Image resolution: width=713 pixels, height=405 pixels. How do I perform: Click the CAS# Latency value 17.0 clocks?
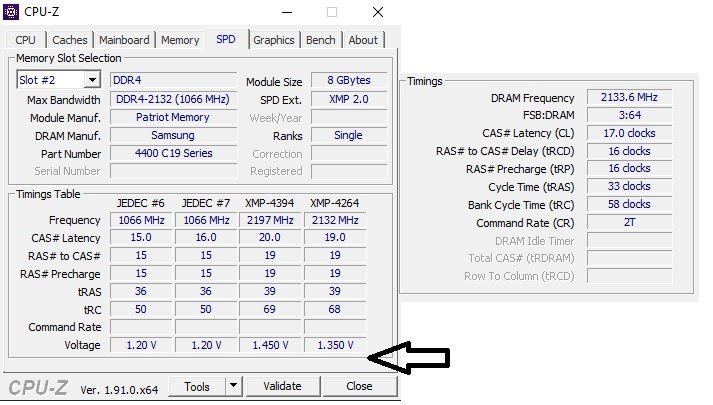[x=629, y=133]
